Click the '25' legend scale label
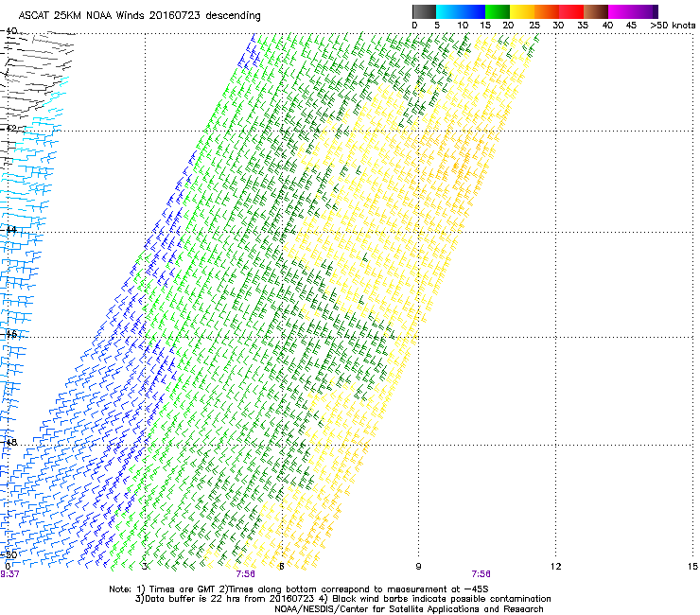 coord(534,26)
